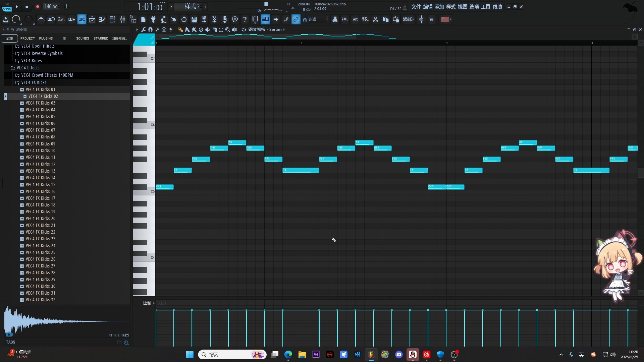
Task: Click the shopping cart icon
Action: pos(432,19)
